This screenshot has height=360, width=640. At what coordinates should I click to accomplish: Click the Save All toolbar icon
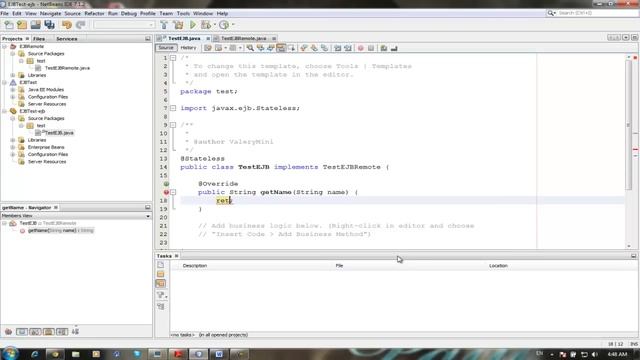(x=49, y=25)
